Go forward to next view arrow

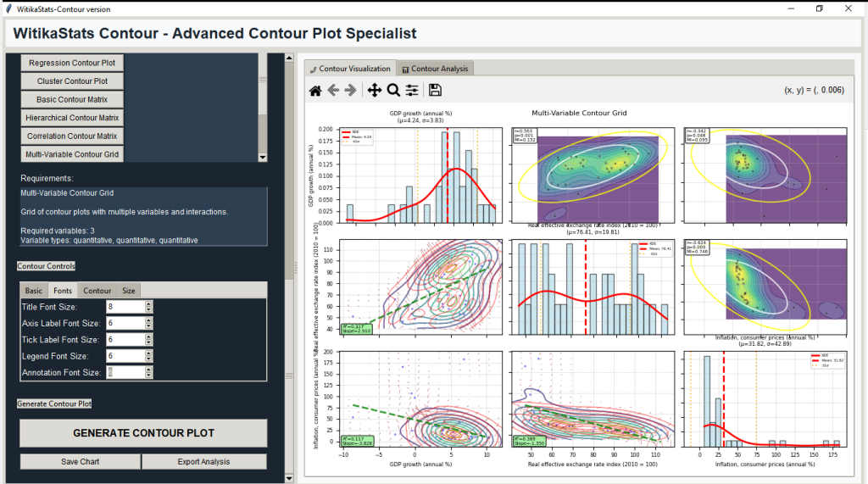pyautogui.click(x=350, y=90)
